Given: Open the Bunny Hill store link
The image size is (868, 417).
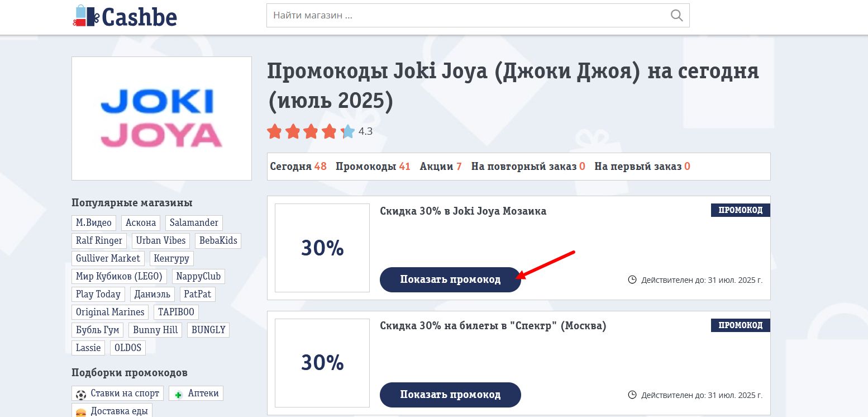Looking at the screenshot, I should point(155,330).
